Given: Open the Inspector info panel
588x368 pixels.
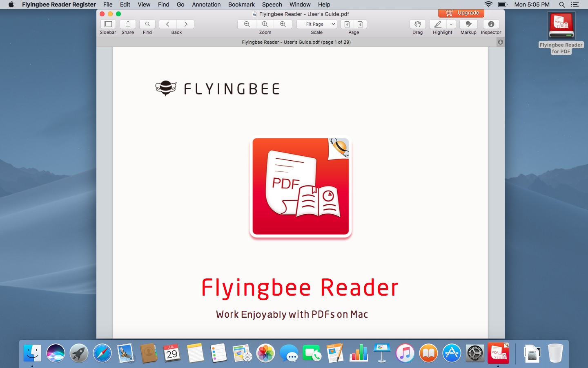Looking at the screenshot, I should (491, 24).
